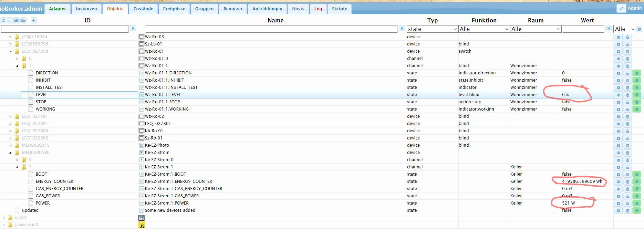Viewport: 644px width, 229px height.
Task: Click the collapse all folders icon
Action: click(17, 21)
